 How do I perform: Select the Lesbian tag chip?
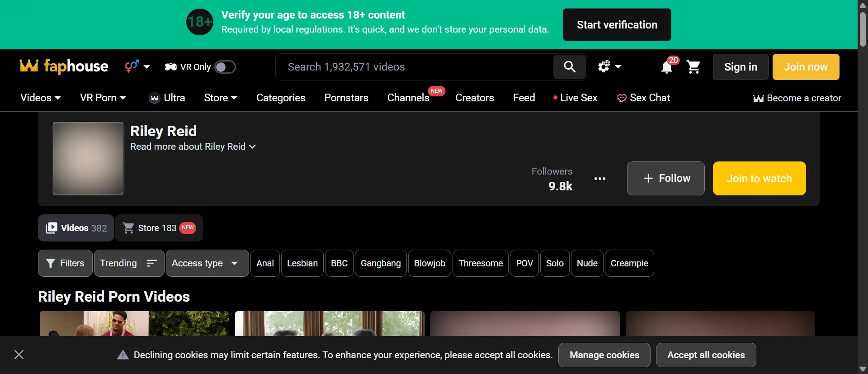pos(302,263)
